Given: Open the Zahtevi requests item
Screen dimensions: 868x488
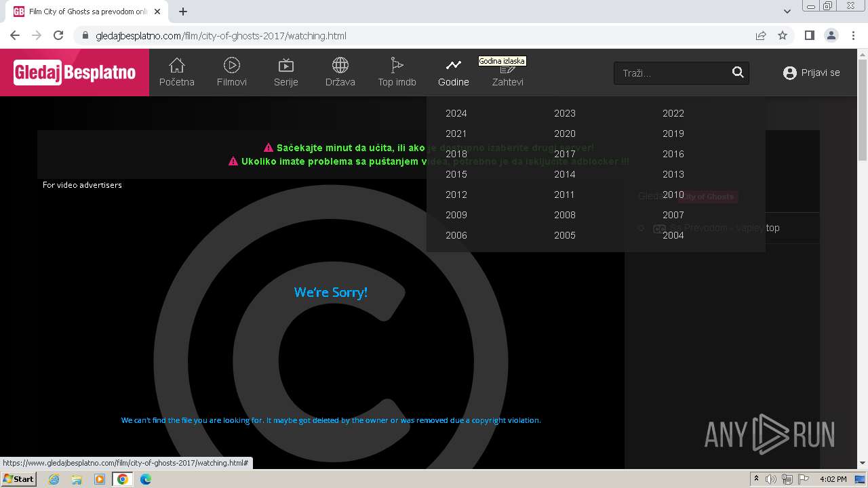Looking at the screenshot, I should click(x=507, y=73).
